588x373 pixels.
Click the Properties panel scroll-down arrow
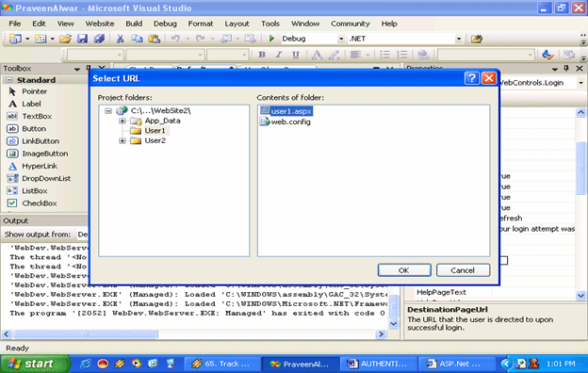click(x=580, y=296)
